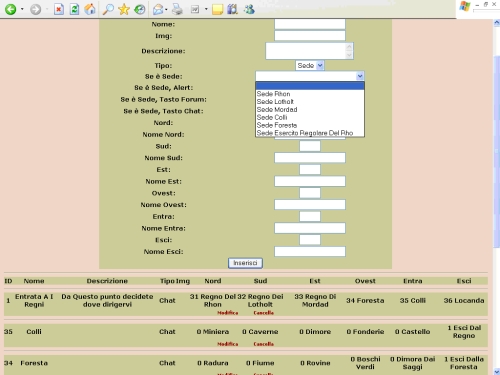Stop page loading with the red X icon
The width and height of the screenshot is (500, 375).
coord(59,9)
